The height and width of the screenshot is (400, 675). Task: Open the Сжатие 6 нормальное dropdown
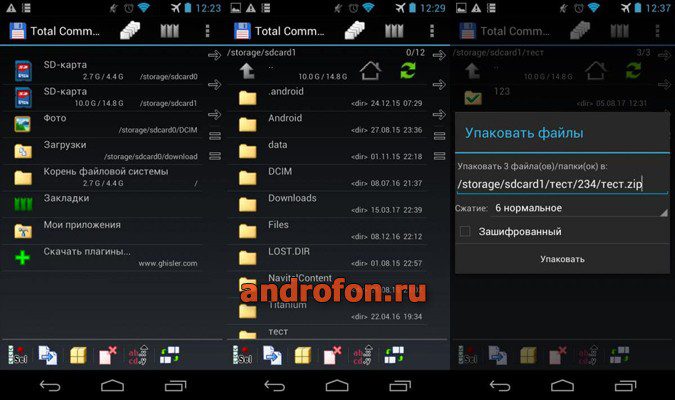[581, 208]
